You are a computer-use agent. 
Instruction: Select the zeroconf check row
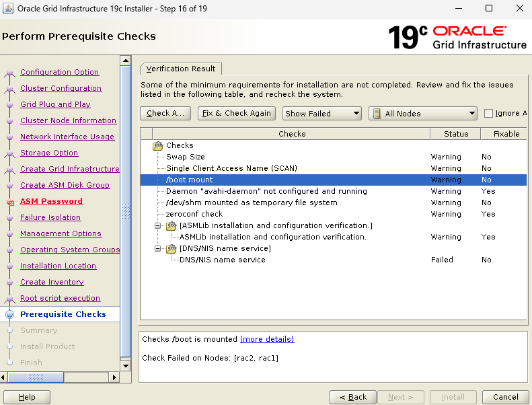(x=334, y=214)
